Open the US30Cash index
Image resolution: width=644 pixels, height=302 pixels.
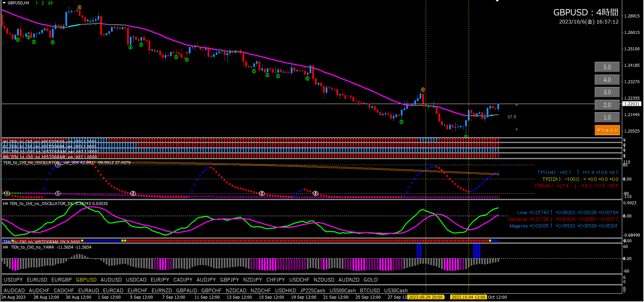click(396, 291)
